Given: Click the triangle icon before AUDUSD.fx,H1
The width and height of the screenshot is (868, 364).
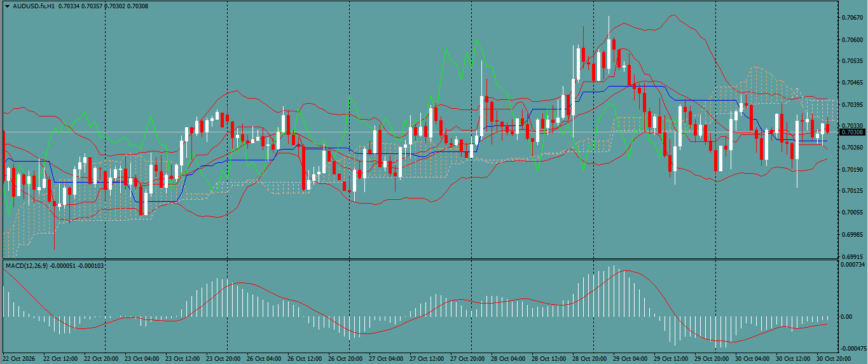Looking at the screenshot, I should [x=7, y=6].
